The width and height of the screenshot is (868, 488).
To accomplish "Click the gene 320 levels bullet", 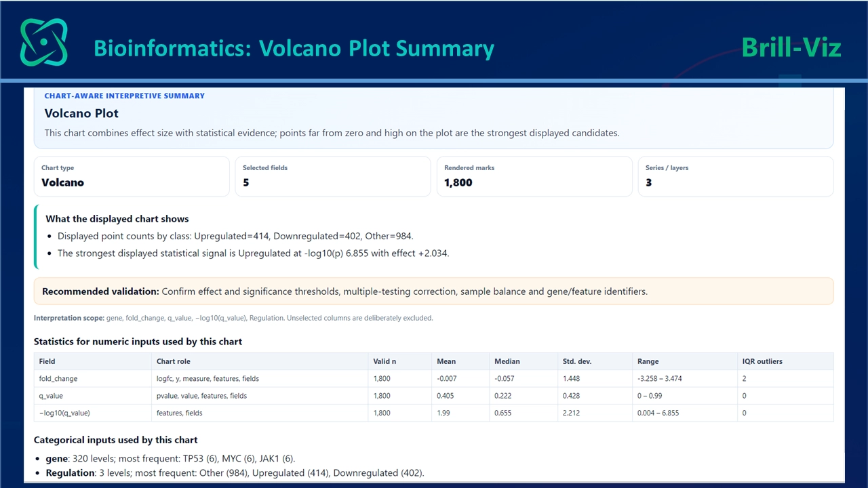I will [170, 458].
